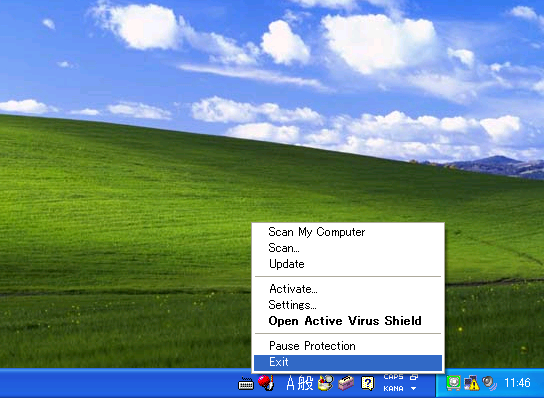Click Update in the context menu
The image size is (544, 398).
348,264
